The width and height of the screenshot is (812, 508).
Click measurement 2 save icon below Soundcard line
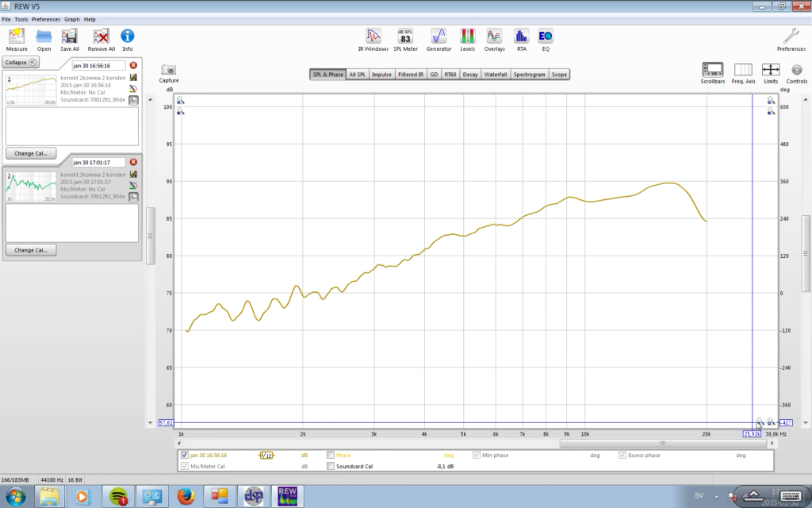133,197
